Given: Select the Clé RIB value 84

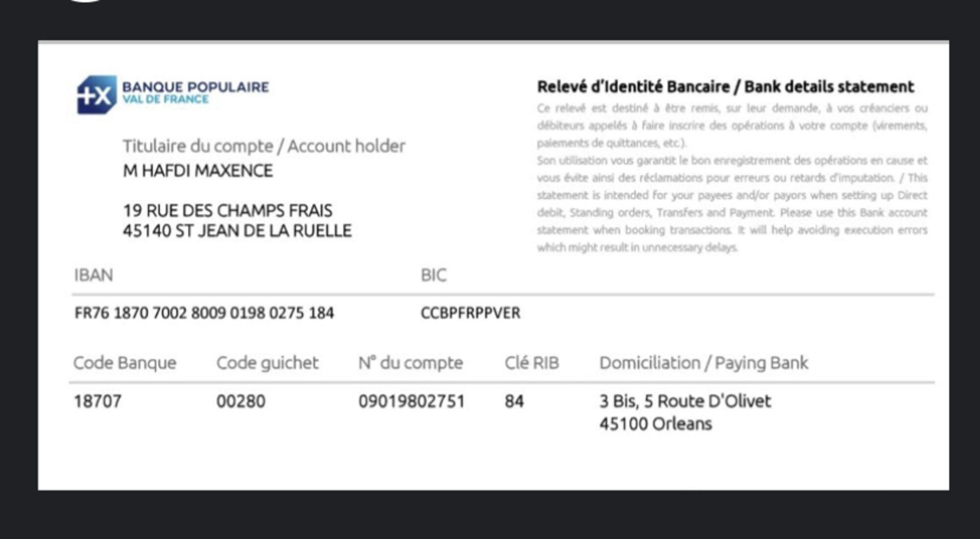Looking at the screenshot, I should (x=514, y=402).
